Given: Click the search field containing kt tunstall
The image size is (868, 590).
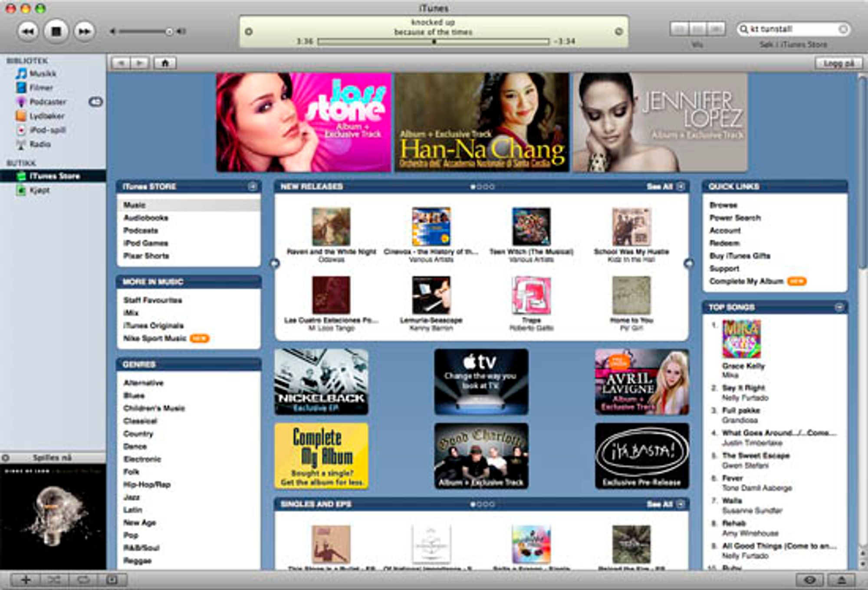Looking at the screenshot, I should click(x=793, y=29).
